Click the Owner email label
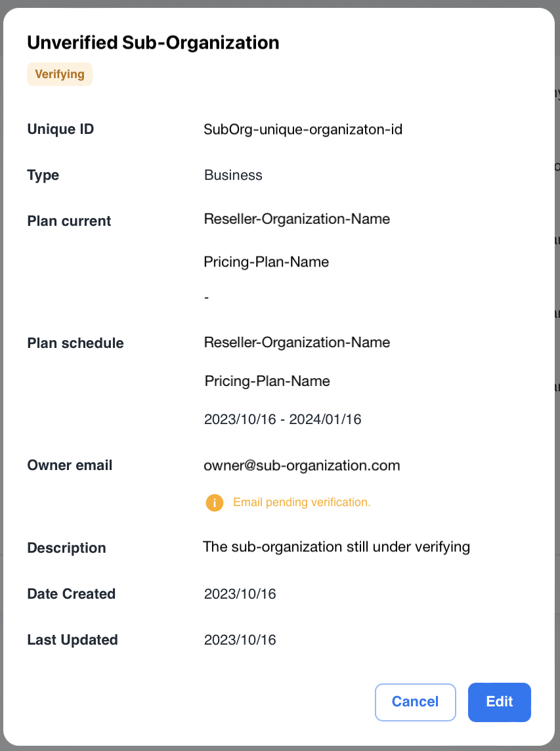This screenshot has height=751, width=560. (70, 465)
